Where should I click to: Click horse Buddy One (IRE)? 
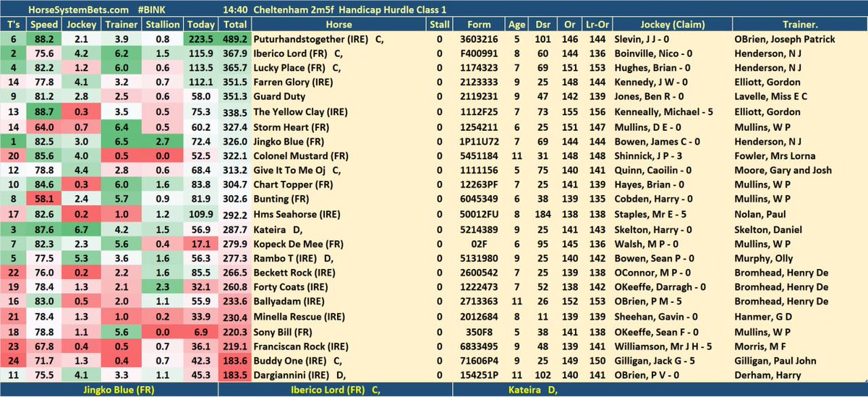(x=288, y=360)
